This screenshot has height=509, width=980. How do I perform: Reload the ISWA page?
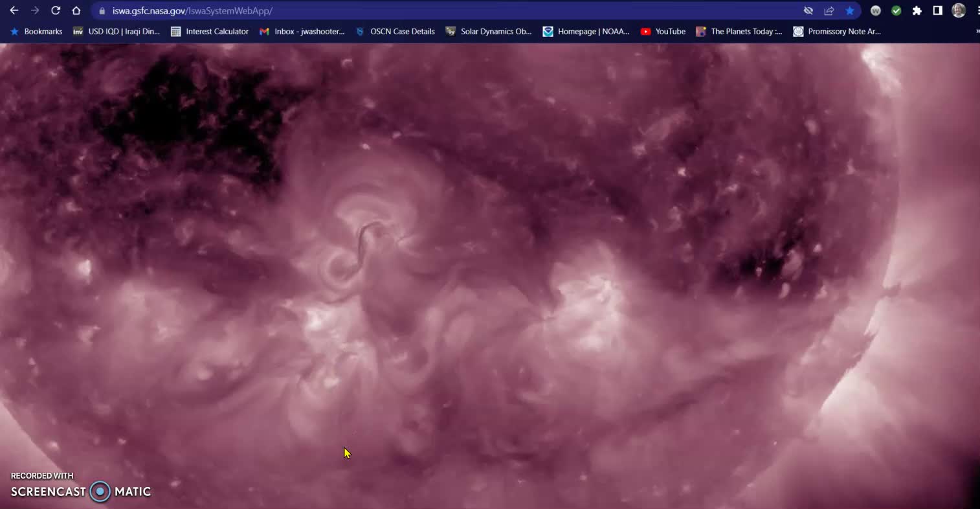pyautogui.click(x=56, y=10)
